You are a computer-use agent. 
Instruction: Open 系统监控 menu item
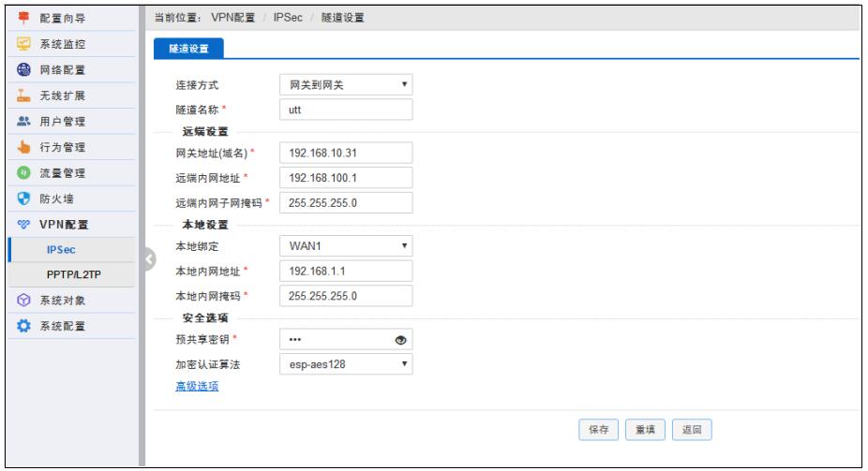click(x=71, y=44)
